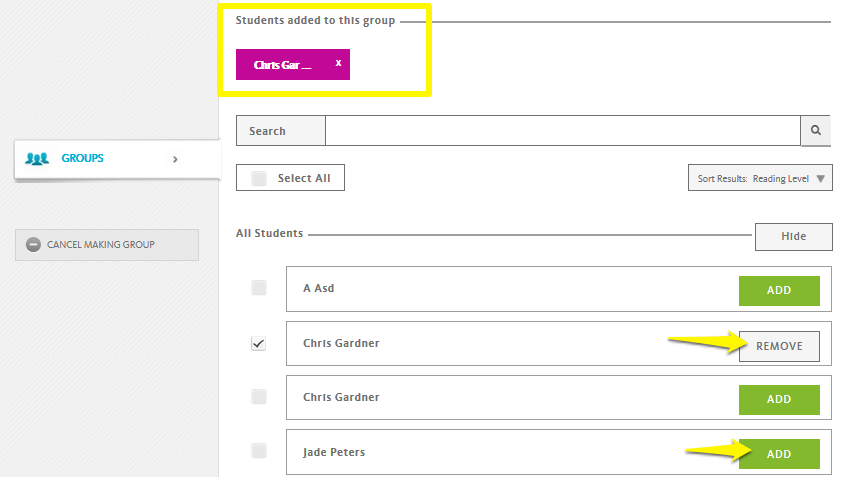Click the Groups people icon

click(x=37, y=159)
